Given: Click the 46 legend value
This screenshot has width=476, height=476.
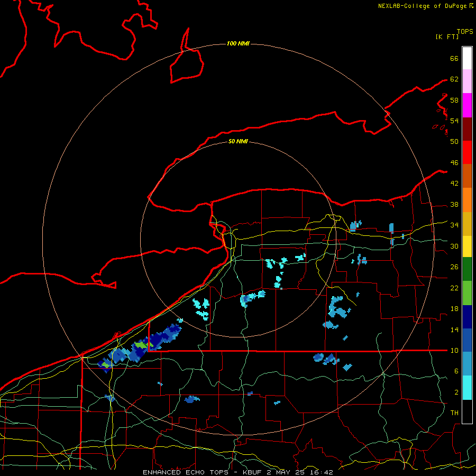Looking at the screenshot, I should click(454, 163).
